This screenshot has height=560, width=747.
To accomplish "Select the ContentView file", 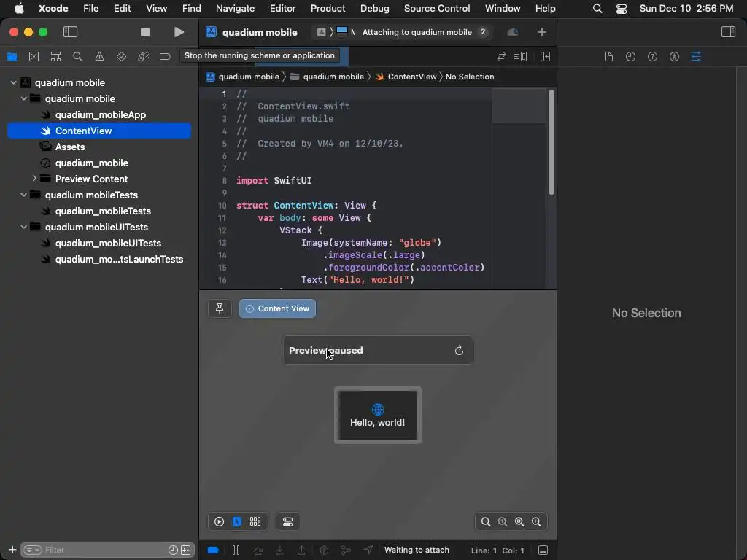I will 99,131.
